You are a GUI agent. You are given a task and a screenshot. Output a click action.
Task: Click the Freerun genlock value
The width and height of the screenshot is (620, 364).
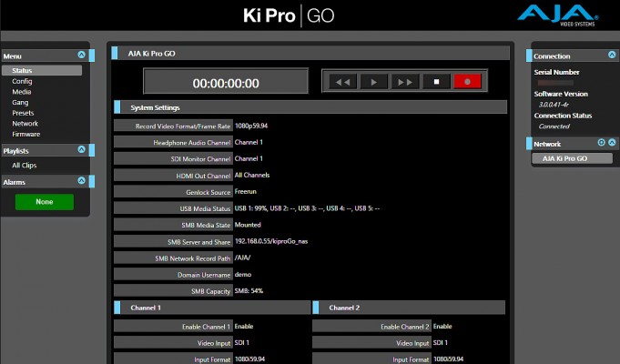246,191
